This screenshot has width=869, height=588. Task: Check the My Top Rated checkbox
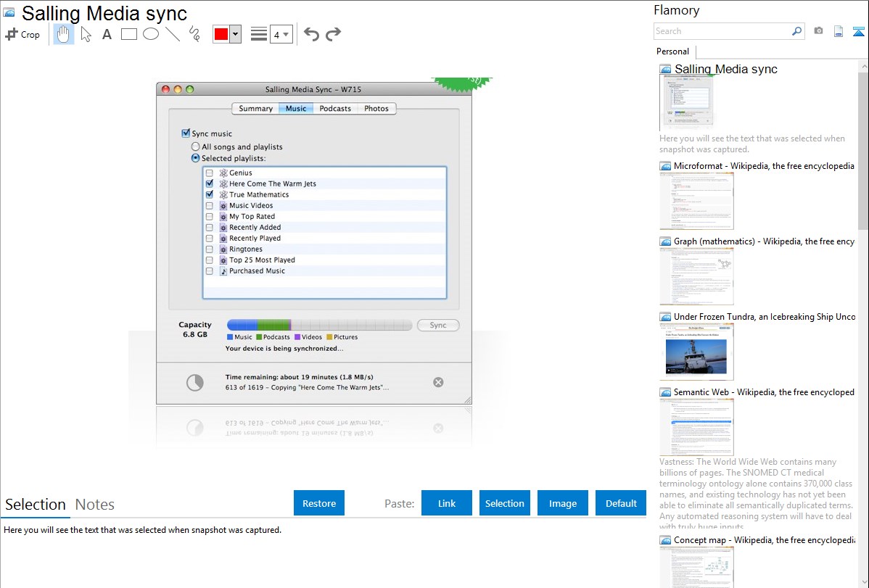(210, 217)
